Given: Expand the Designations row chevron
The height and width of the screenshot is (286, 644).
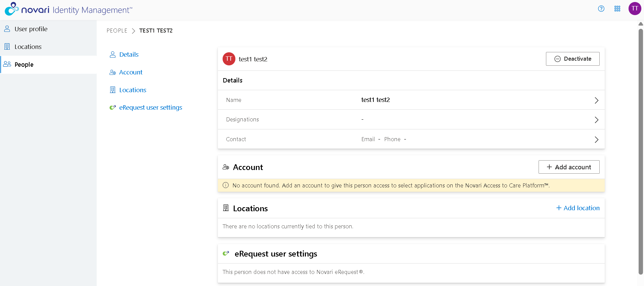Looking at the screenshot, I should point(596,120).
